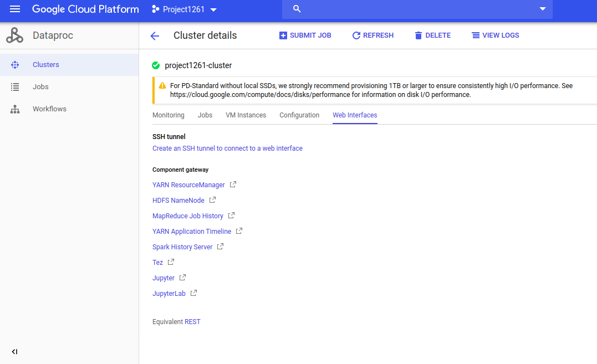This screenshot has height=364, width=597.
Task: Open the Equivalent REST link
Action: [x=192, y=322]
